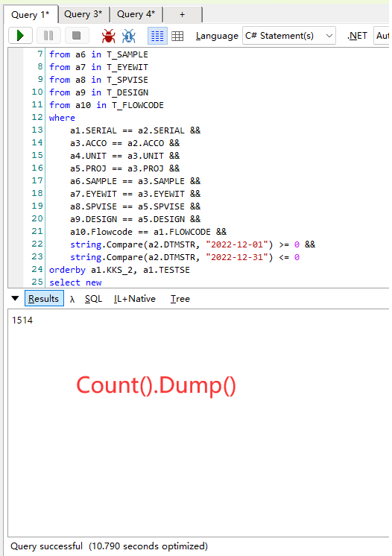Open the Tree output tab
The width and height of the screenshot is (392, 556).
180,299
